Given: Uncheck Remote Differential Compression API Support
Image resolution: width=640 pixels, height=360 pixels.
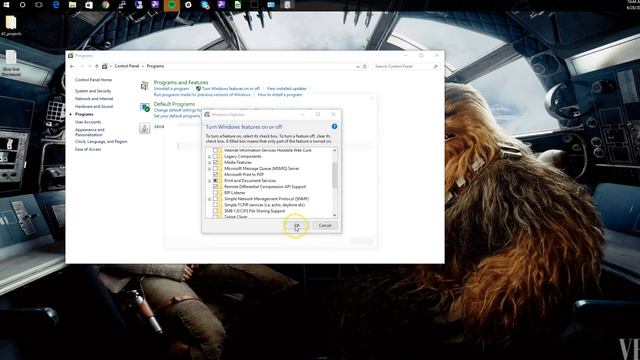Looking at the screenshot, I should 215,187.
